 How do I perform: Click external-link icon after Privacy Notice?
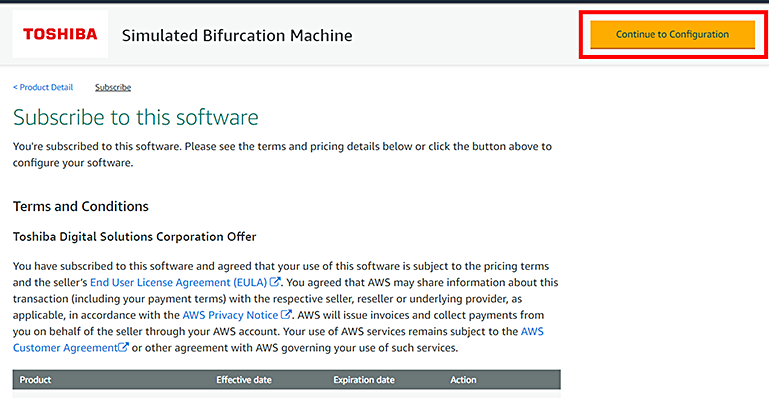(286, 314)
